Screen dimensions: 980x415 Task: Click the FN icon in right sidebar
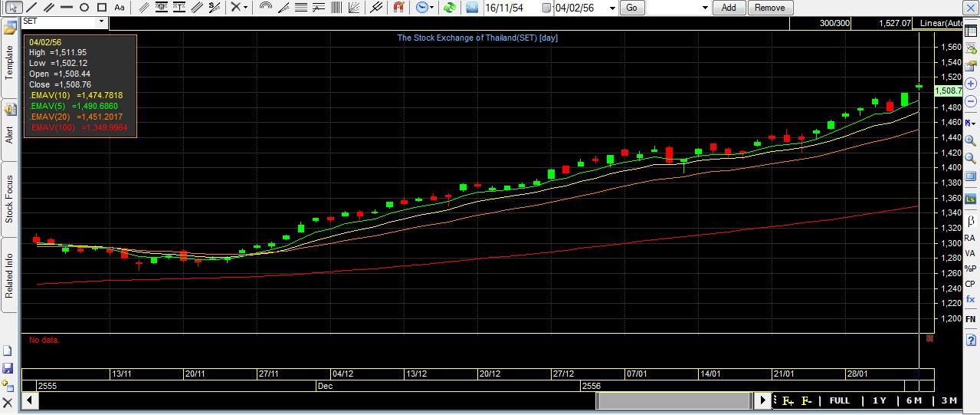coord(970,318)
